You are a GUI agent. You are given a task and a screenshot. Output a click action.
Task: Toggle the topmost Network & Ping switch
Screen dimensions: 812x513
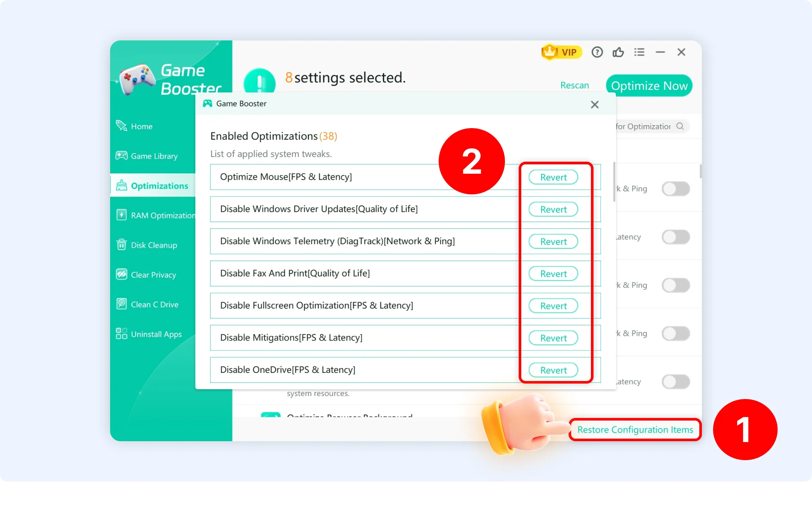pos(676,189)
